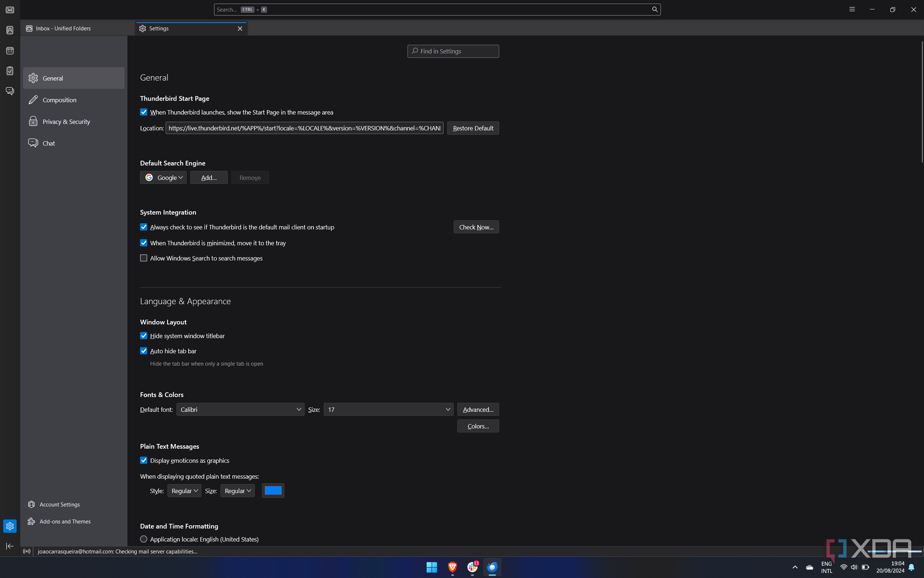Click the OneDrive cloud tray icon
This screenshot has width=924, height=578.
810,567
